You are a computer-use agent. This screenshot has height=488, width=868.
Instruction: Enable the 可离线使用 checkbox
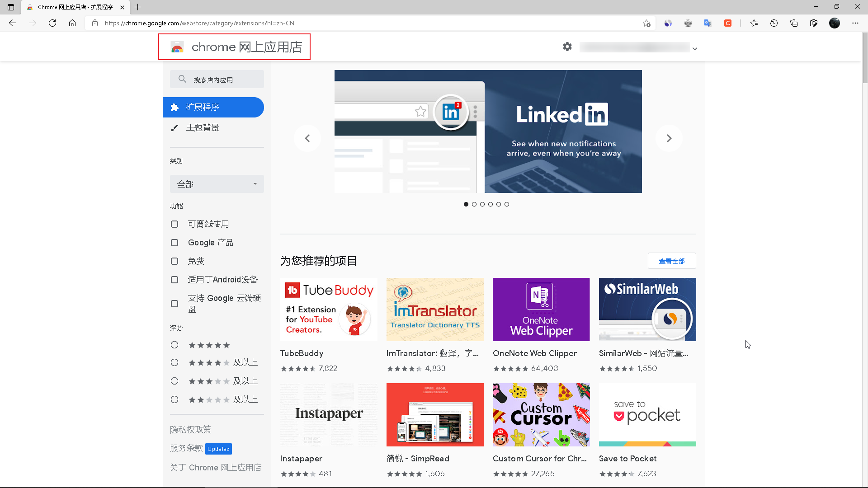click(x=175, y=224)
